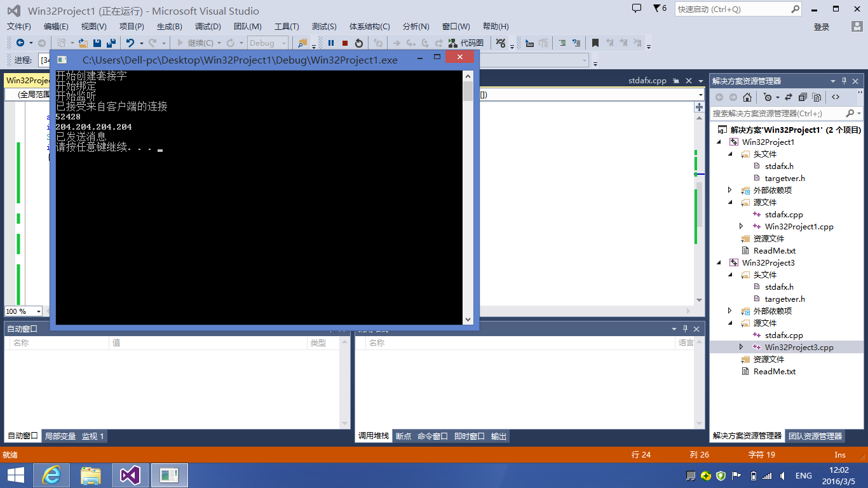868x488 pixels.
Task: Collapse the Win32Project1 project node
Action: click(x=719, y=142)
